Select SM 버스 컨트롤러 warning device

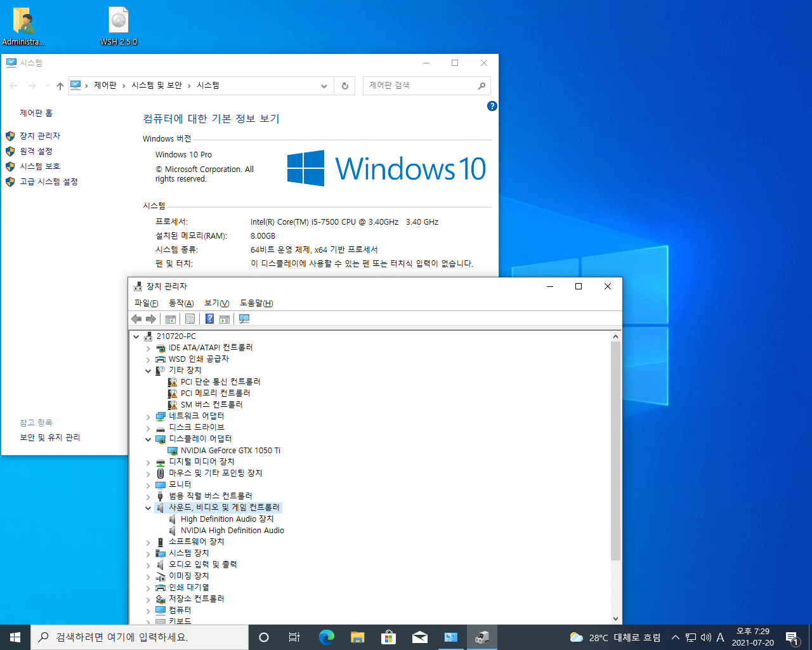pos(206,405)
